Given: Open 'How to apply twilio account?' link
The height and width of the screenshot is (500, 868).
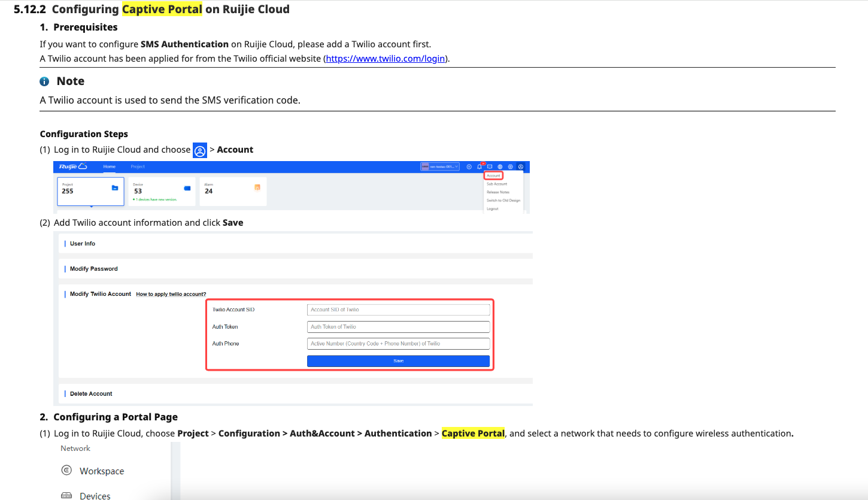Looking at the screenshot, I should (x=171, y=295).
